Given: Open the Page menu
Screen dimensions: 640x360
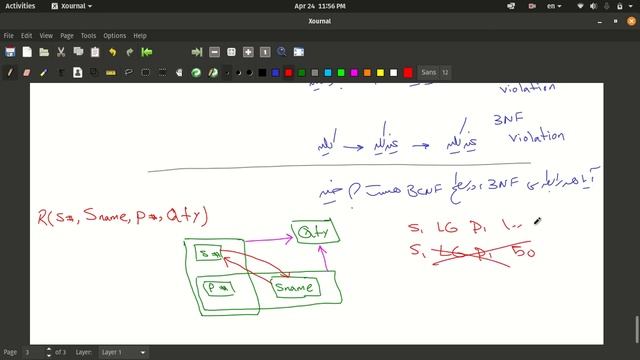Looking at the screenshot, I should tap(67, 36).
